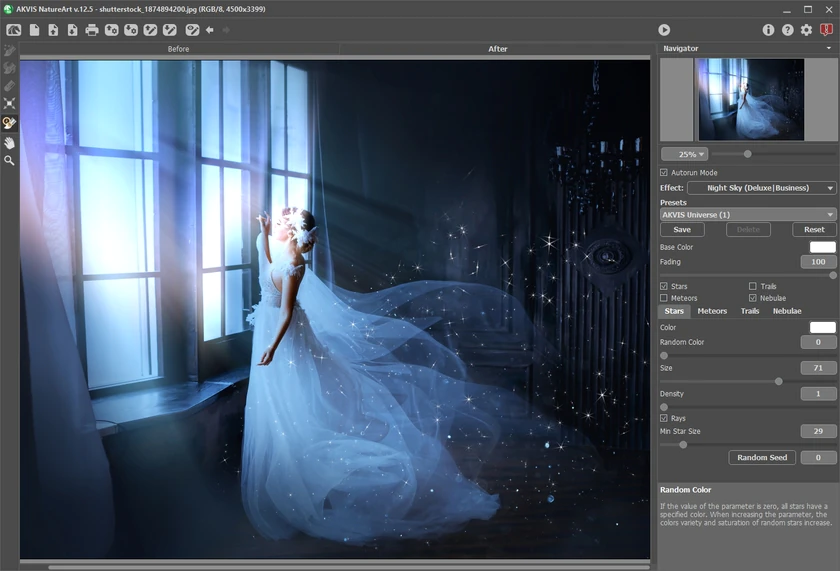Viewport: 840px width, 571px height.
Task: Switch to the Stars settings tab
Action: 674,311
